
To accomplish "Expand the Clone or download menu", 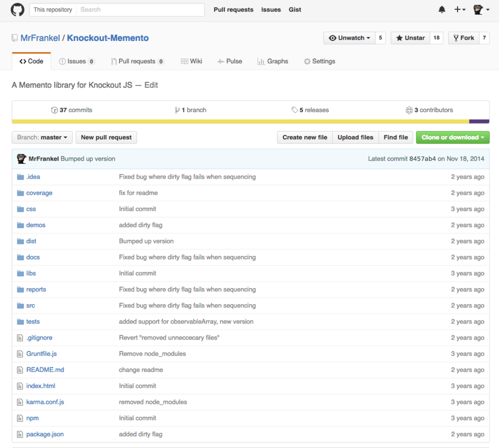I will (453, 137).
